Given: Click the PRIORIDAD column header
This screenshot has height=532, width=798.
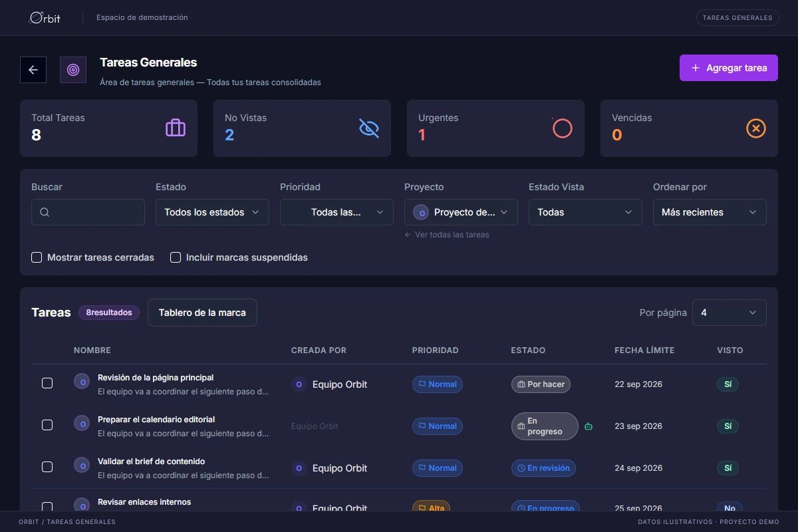Looking at the screenshot, I should coord(436,350).
